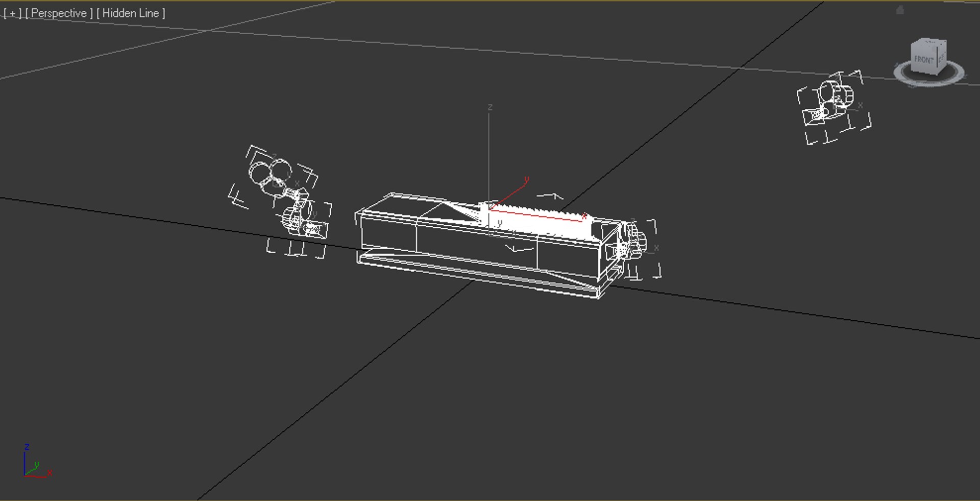This screenshot has height=501, width=980.
Task: Open the [+] viewport general menu
Action: tap(12, 13)
